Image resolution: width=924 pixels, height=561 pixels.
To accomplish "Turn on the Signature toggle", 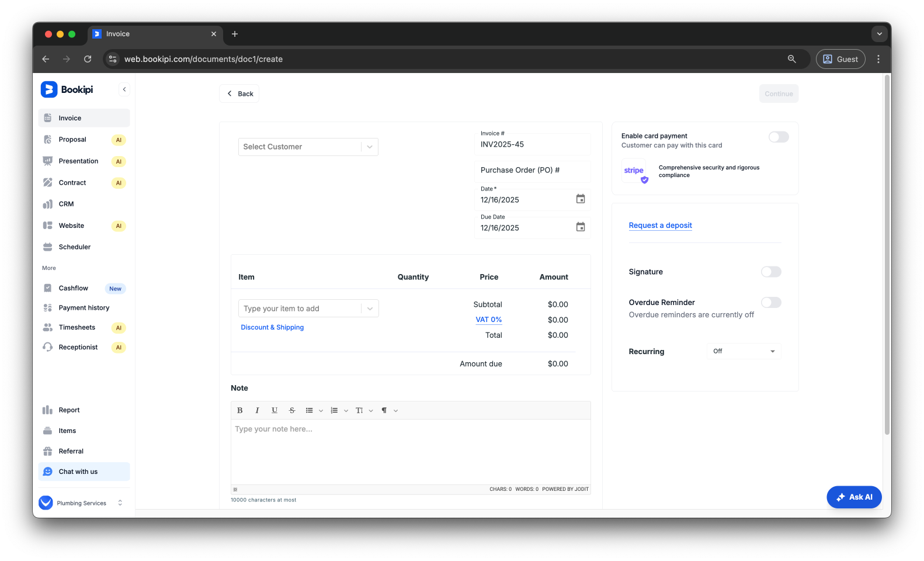I will [x=771, y=272].
